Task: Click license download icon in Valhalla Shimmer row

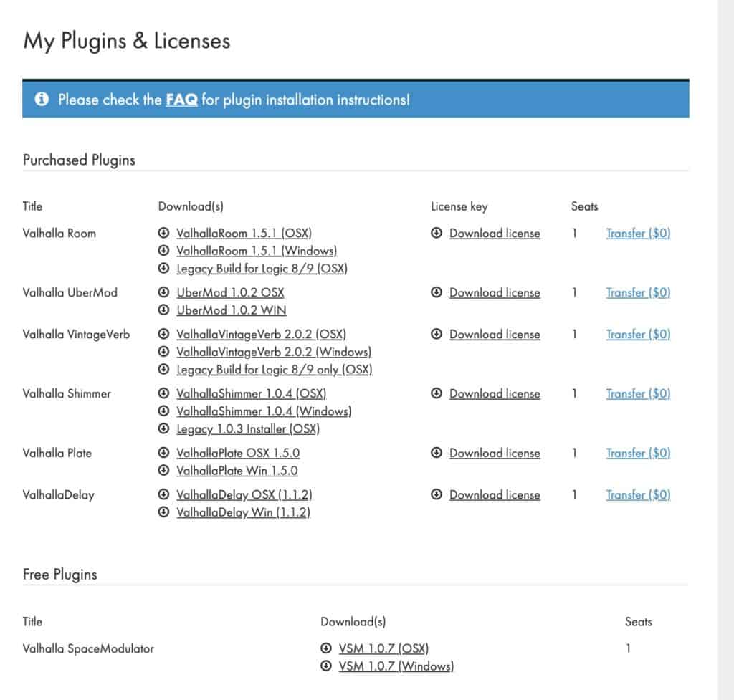Action: point(437,393)
